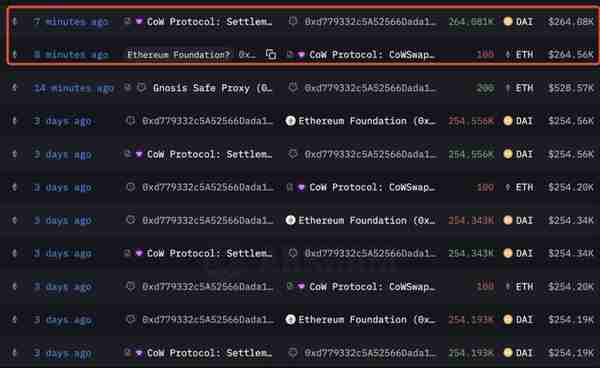Click the CoW Protocol heart icon in the top row
This screenshot has height=368, width=600.
pos(139,21)
